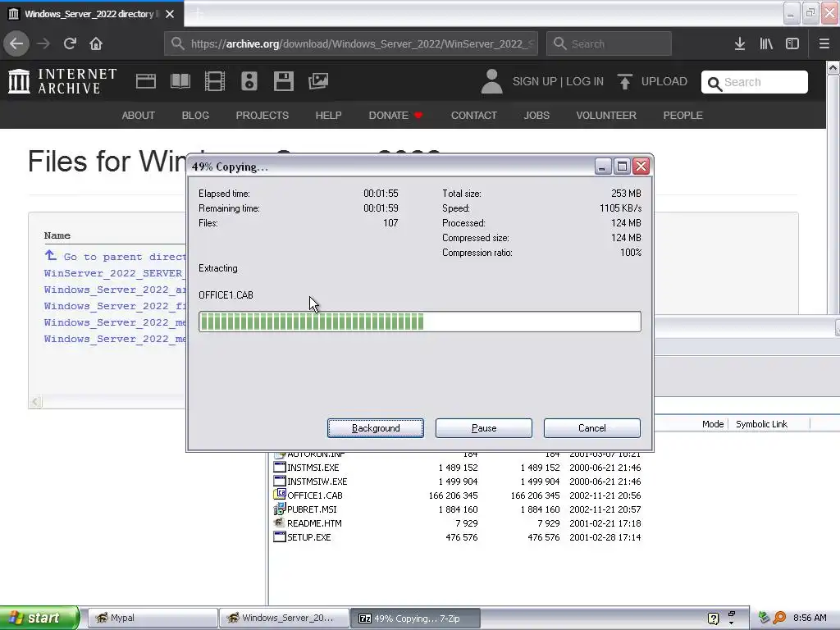Open the Windows Start menu
The height and width of the screenshot is (630, 840).
[x=39, y=618]
